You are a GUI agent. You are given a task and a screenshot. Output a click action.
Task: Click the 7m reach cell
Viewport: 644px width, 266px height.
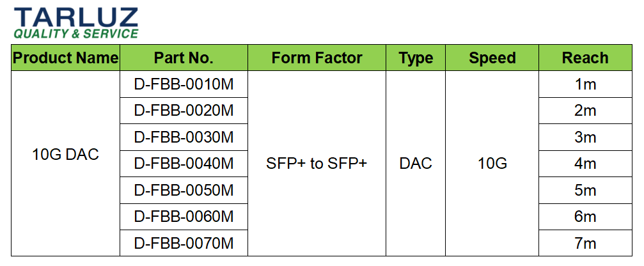click(x=585, y=244)
